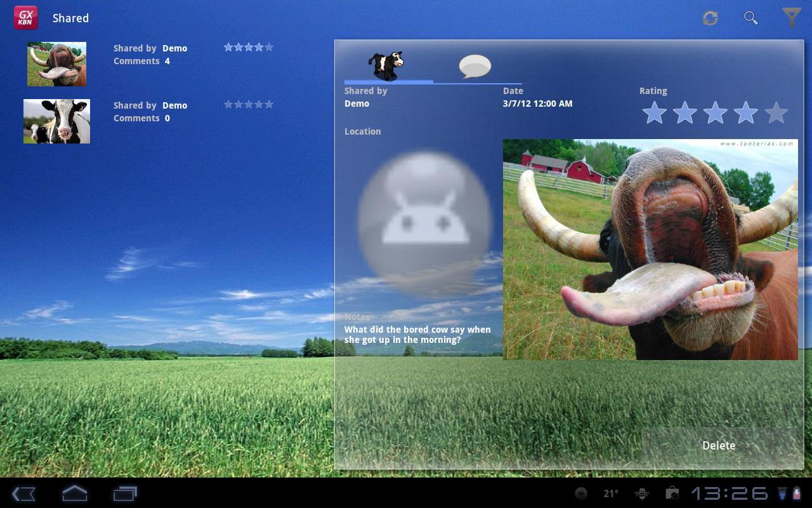The width and height of the screenshot is (812, 508).
Task: Switch to the comments speech bubble tab
Action: (475, 66)
